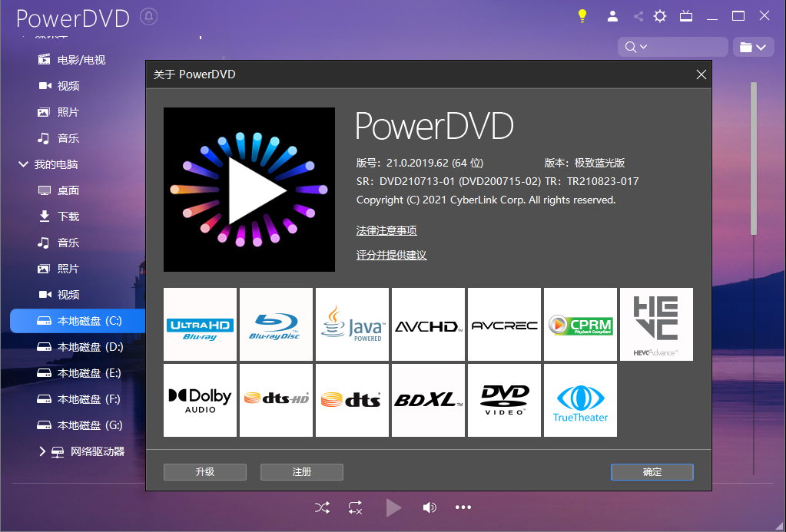786x532 pixels.
Task: Select 电影/电视 in the media library
Action: 71,60
